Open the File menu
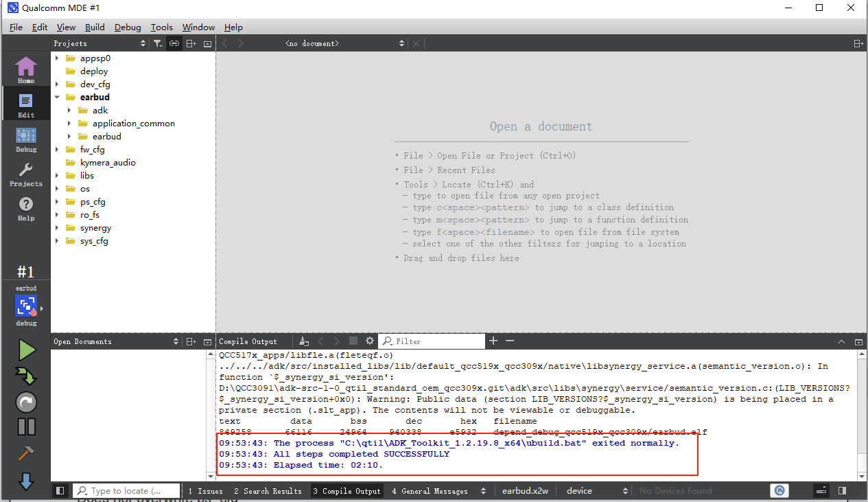868x502 pixels. [16, 27]
